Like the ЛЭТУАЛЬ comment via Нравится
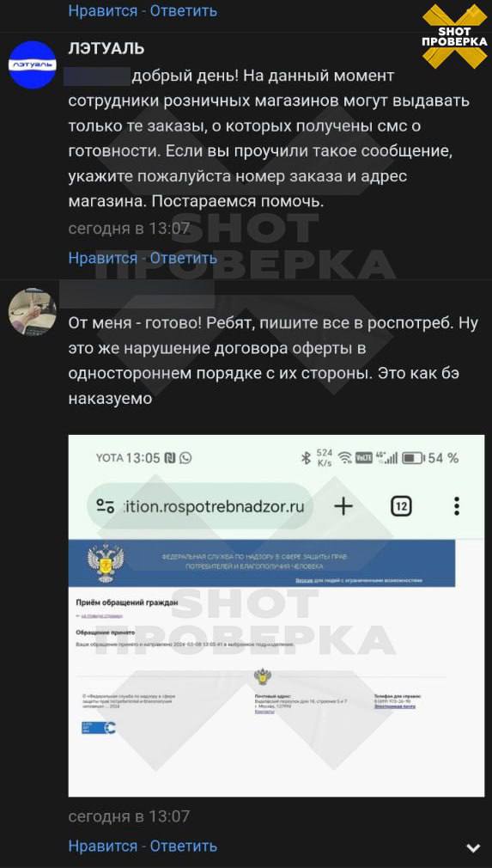Image resolution: width=492 pixels, height=868 pixels. 103,258
